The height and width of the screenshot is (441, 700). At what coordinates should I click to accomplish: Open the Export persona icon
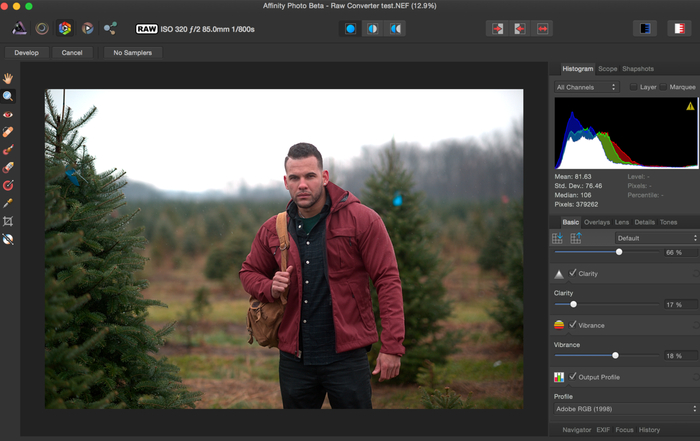[x=110, y=29]
